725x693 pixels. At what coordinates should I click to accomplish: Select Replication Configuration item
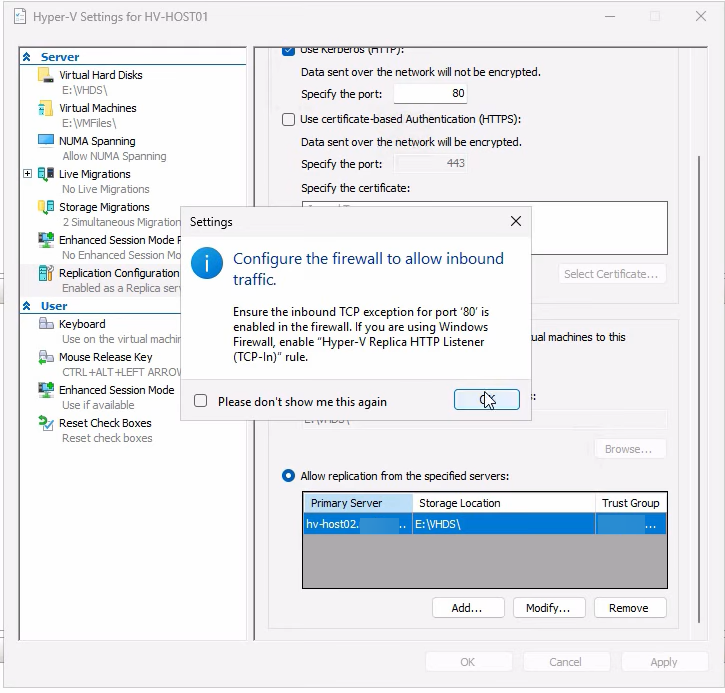[x=119, y=273]
